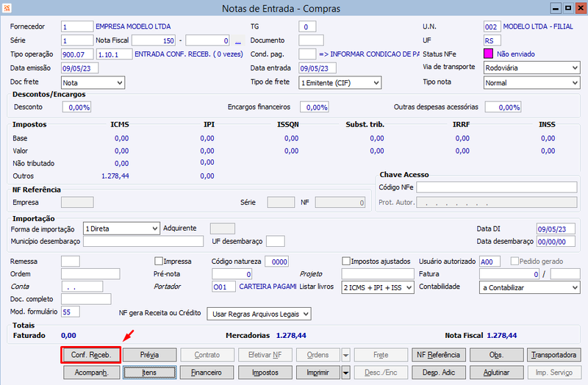Image resolution: width=588 pixels, height=385 pixels.
Task: Click the application icon in the title bar
Action: pyautogui.click(x=7, y=8)
